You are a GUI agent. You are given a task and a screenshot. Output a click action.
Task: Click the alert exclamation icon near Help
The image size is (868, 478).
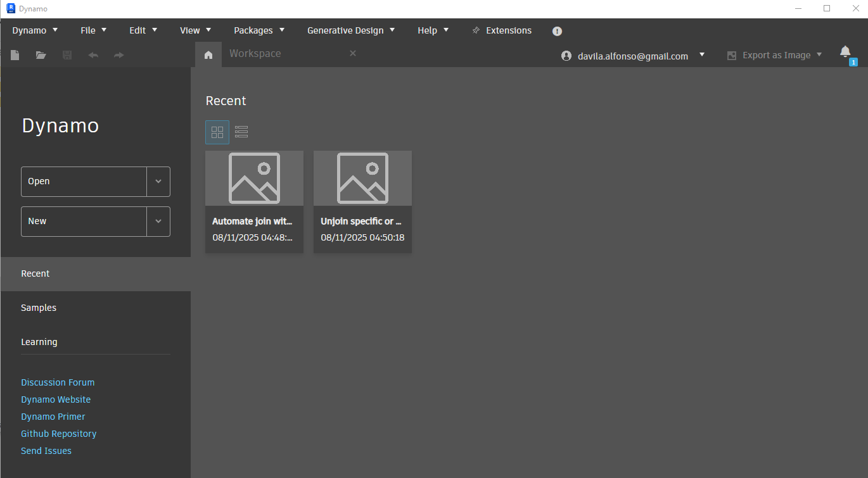click(x=557, y=30)
